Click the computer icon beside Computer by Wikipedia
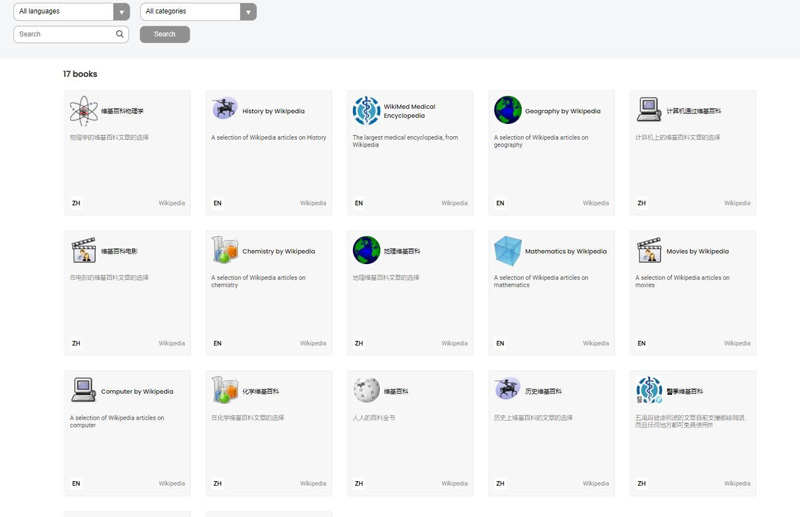Image resolution: width=800 pixels, height=517 pixels. [x=84, y=390]
